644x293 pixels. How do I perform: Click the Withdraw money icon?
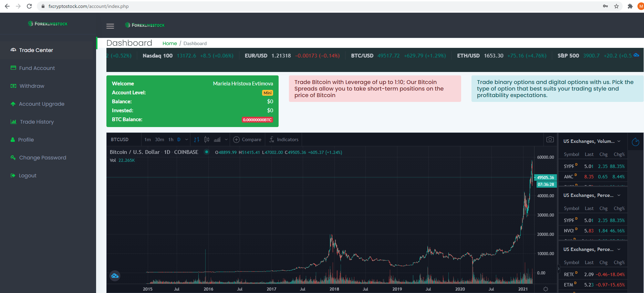pyautogui.click(x=13, y=86)
